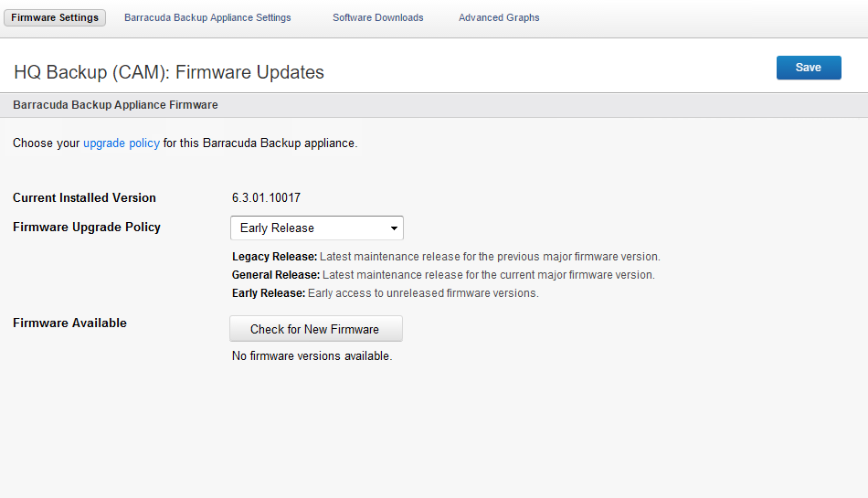
Task: Click the Firmware Upgrade Policy label
Action: coord(87,228)
